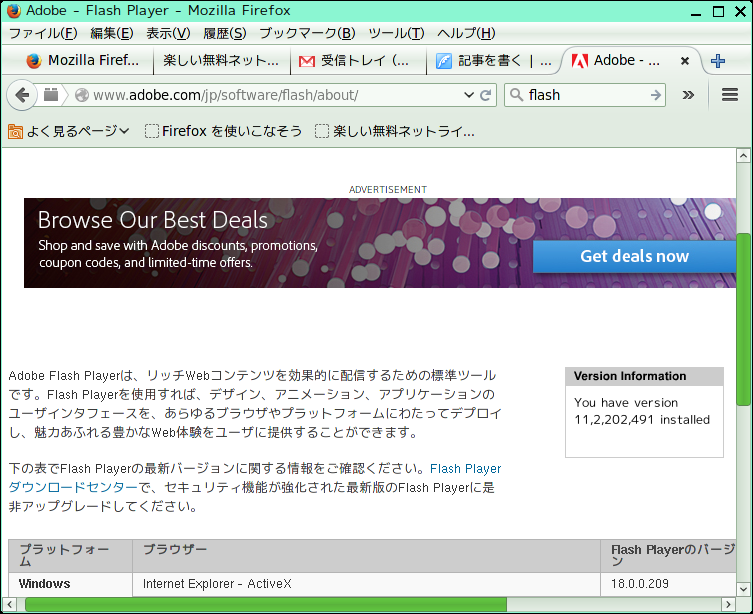Click the ブラウザー column header
753x614 pixels.
[x=366, y=556]
